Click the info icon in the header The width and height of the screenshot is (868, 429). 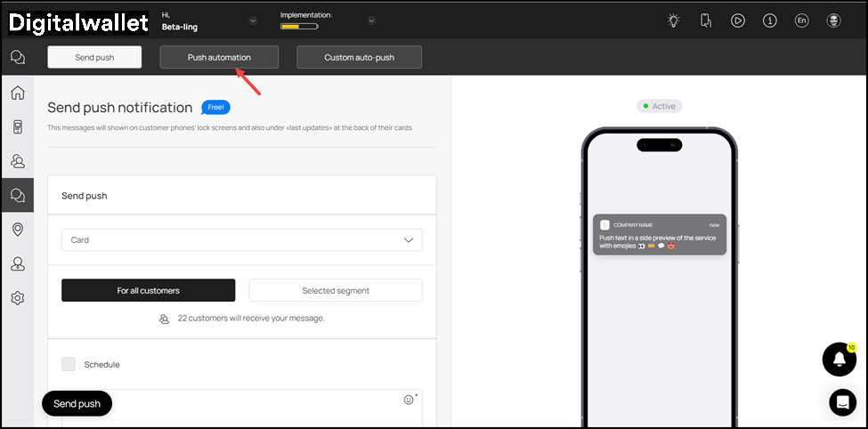(770, 20)
